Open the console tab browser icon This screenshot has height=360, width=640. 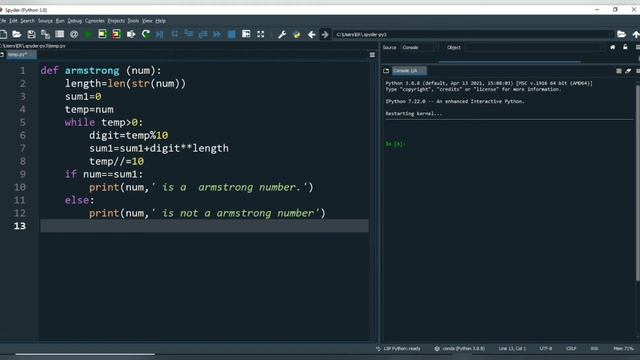(386, 71)
